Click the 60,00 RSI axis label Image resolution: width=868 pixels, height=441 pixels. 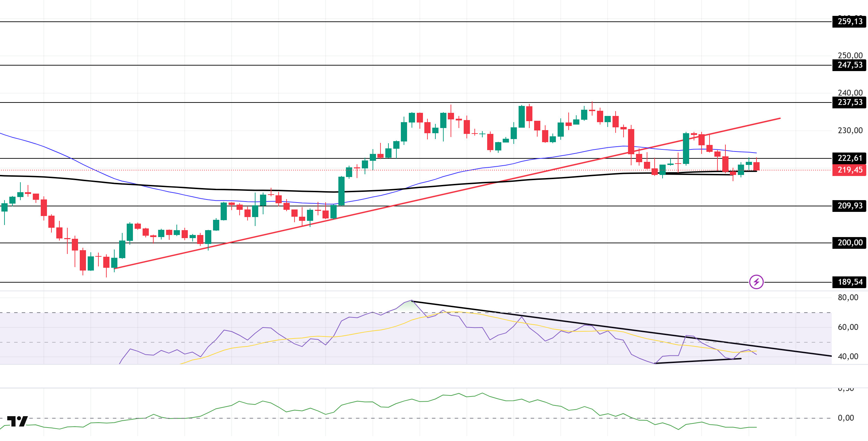click(x=848, y=327)
